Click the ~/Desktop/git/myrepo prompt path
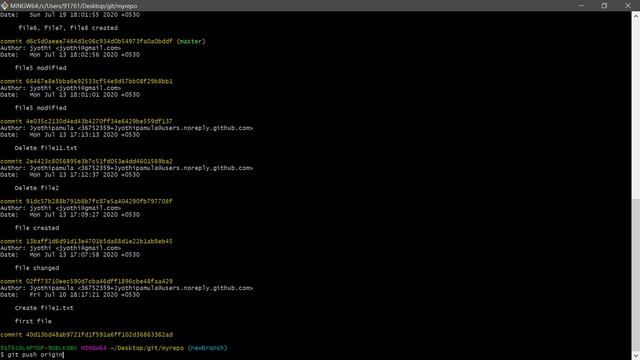Image resolution: width=640 pixels, height=360 pixels. 147,348
